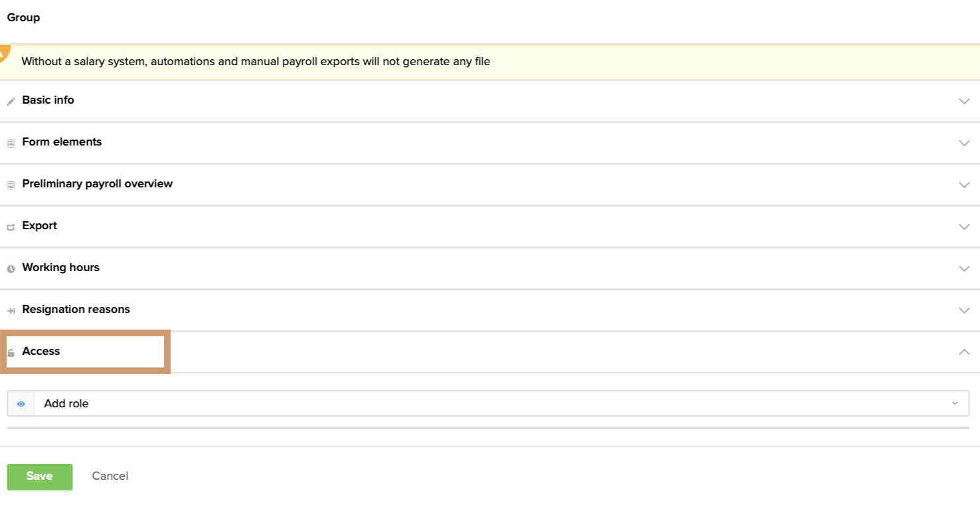Expand the Basic info section chevron
This screenshot has width=980, height=505.
tap(964, 101)
